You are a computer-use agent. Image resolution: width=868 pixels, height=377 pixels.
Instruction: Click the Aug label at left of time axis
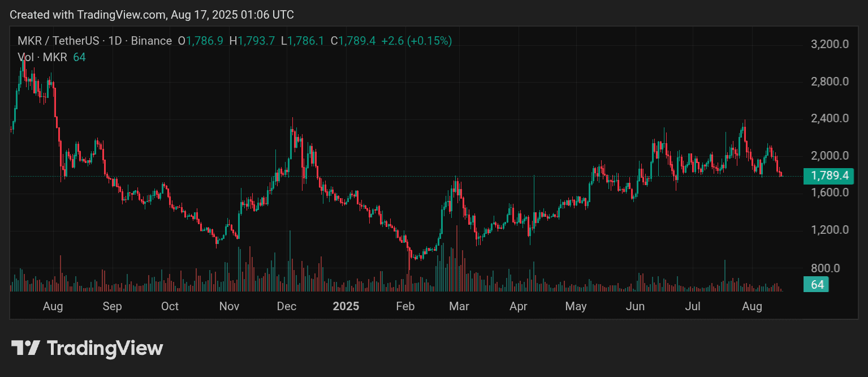tap(53, 307)
